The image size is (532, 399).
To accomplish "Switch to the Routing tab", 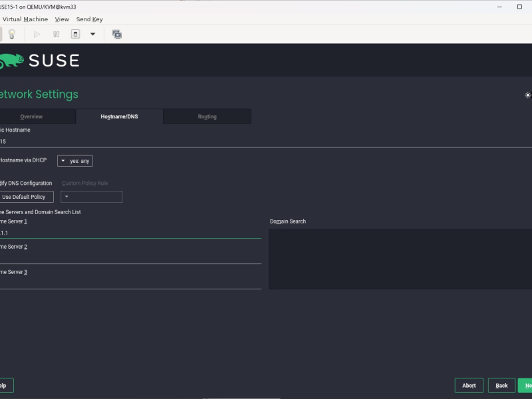I will click(207, 116).
